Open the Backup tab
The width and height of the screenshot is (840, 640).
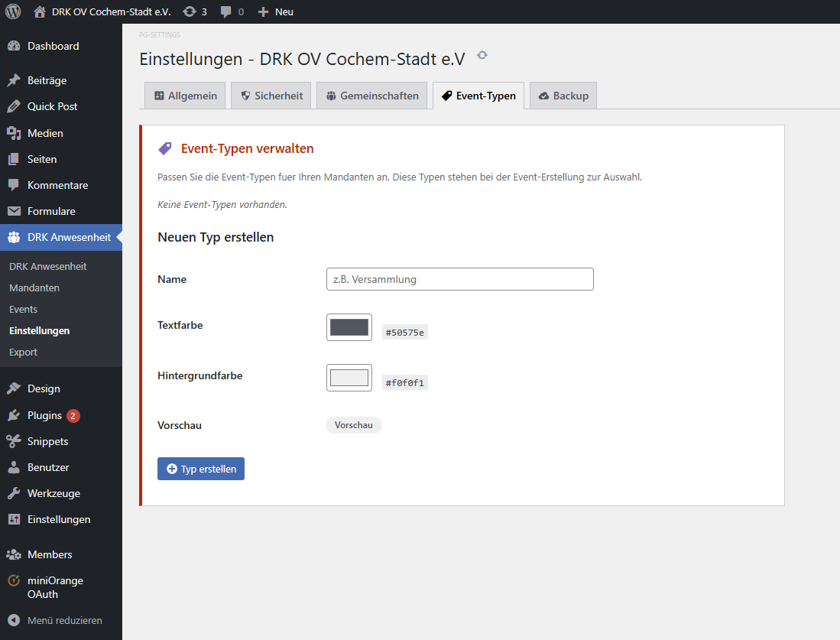click(x=563, y=96)
